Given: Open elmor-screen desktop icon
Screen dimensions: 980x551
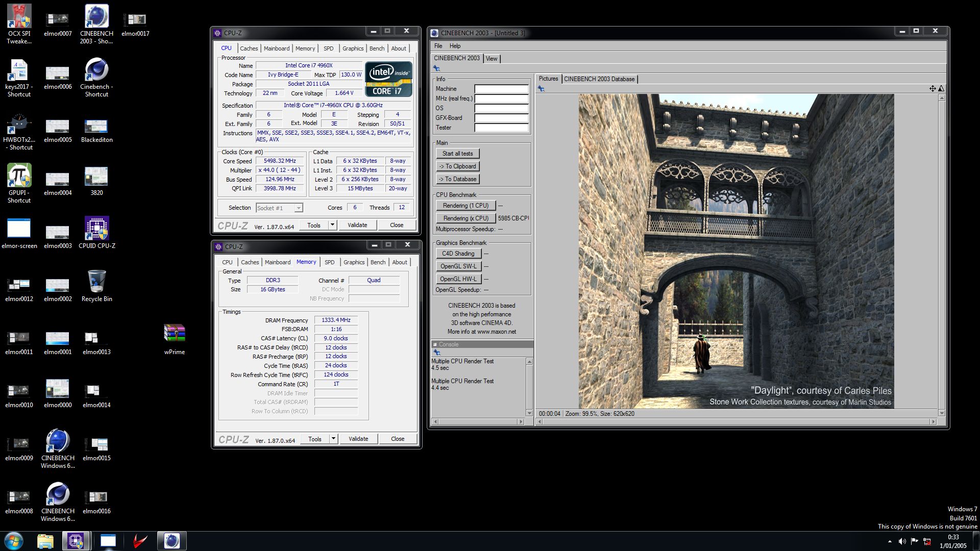Looking at the screenshot, I should pyautogui.click(x=19, y=232).
